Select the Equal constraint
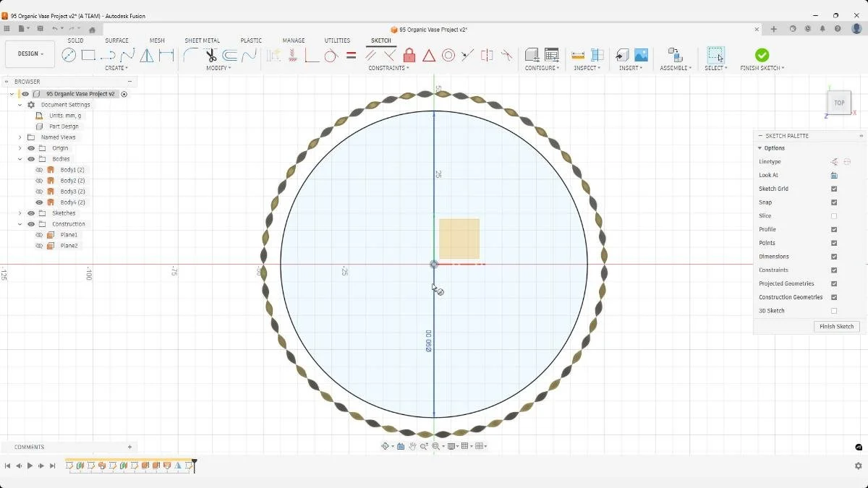The height and width of the screenshot is (488, 868). 352,55
